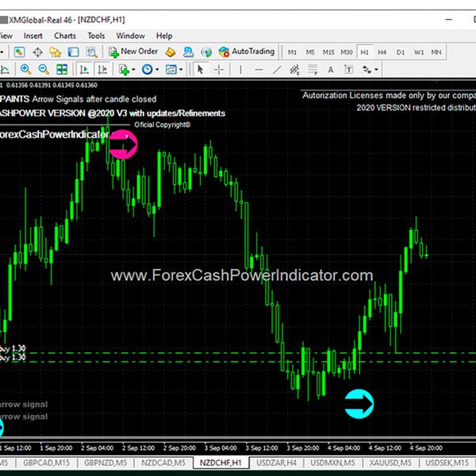Switch chart to M30 timeframe
The image size is (476, 476).
point(347,52)
